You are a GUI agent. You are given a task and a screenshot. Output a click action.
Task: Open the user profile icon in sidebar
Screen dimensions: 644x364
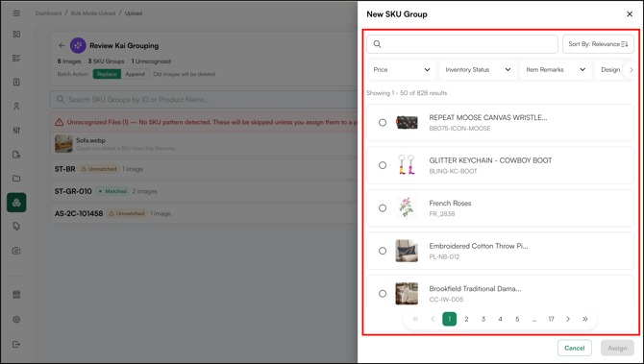16,107
